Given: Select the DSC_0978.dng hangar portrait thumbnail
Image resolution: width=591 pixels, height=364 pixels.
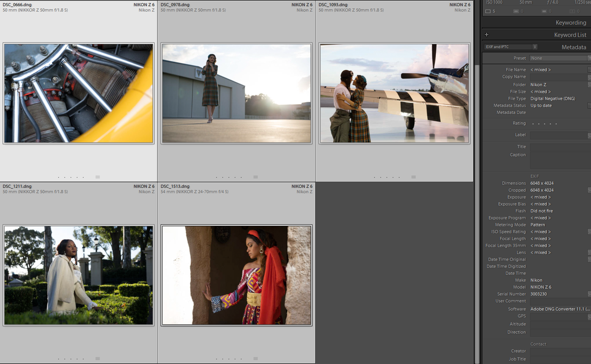Looking at the screenshot, I should click(x=237, y=93).
